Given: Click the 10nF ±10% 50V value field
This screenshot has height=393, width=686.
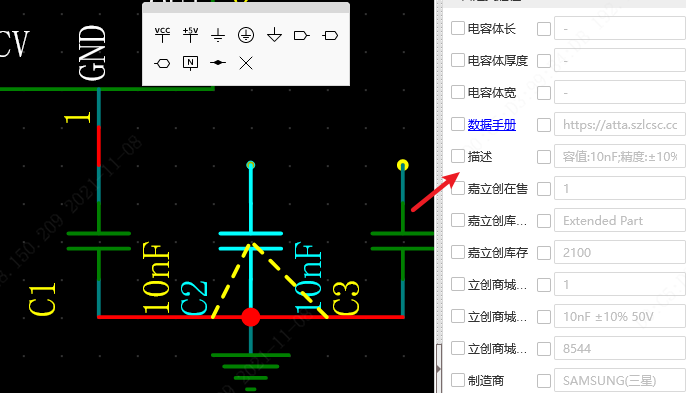Looking at the screenshot, I should [620, 316].
